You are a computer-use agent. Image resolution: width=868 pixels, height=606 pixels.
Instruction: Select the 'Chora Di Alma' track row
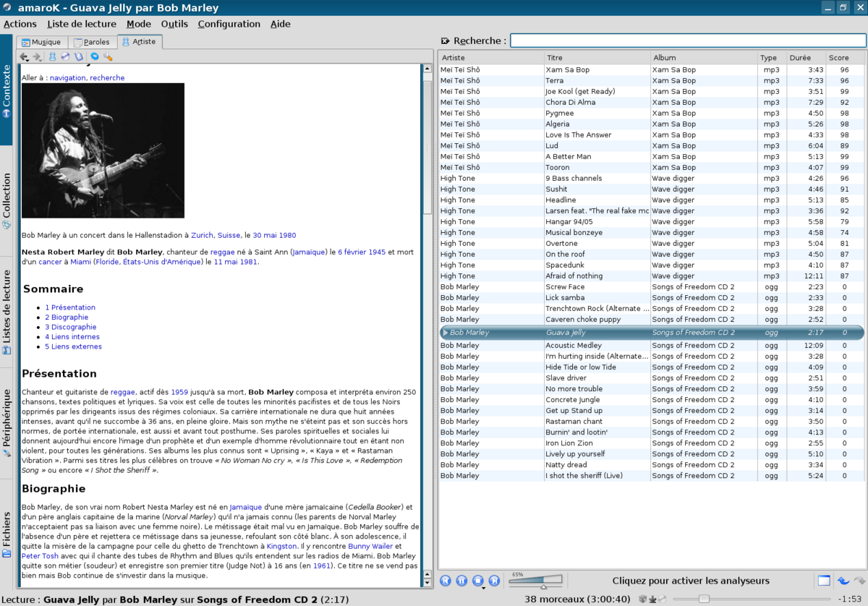click(651, 102)
